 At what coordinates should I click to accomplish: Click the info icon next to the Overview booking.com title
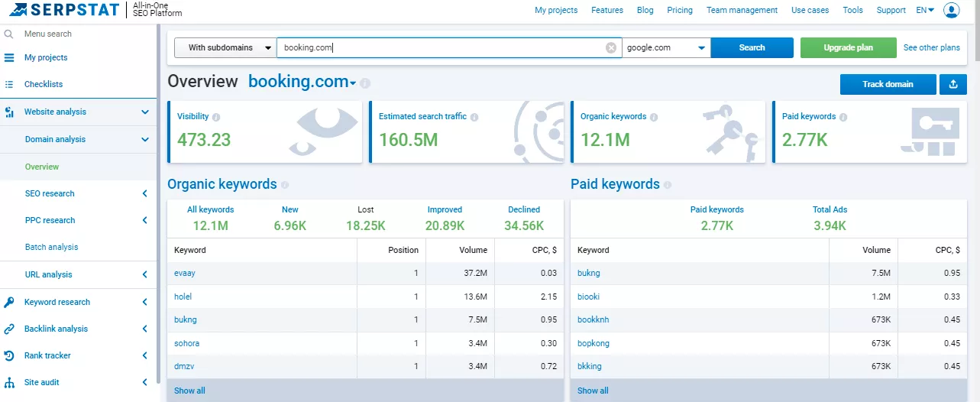coord(365,83)
